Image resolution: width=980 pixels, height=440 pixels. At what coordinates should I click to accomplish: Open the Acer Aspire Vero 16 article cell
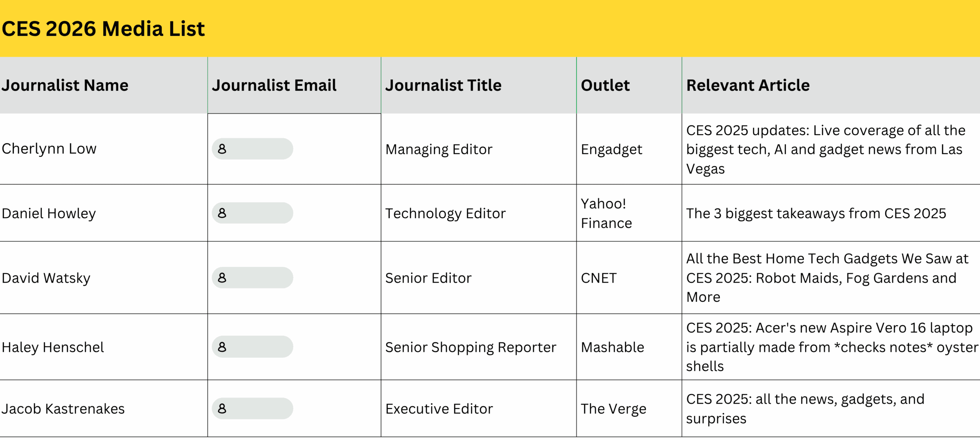831,347
